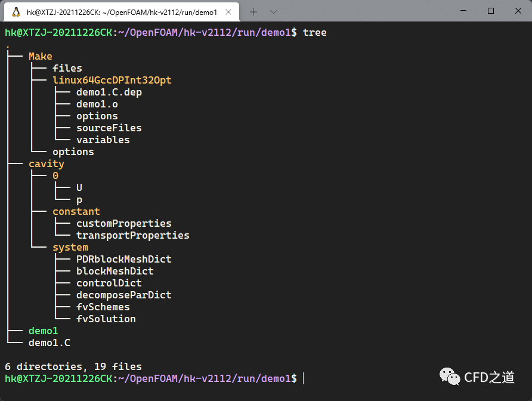Click the blinking cursor at bottom prompt
The height and width of the screenshot is (401, 532).
(x=304, y=378)
